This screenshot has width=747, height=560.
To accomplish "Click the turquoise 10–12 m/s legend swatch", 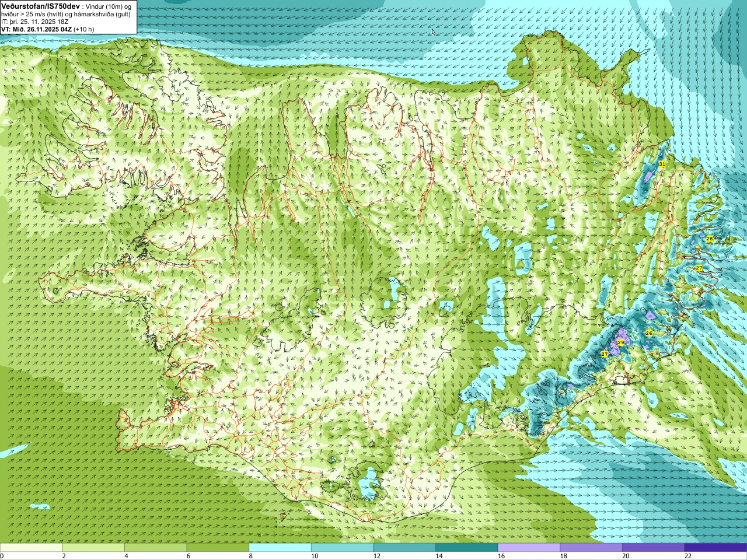I will pyautogui.click(x=342, y=548).
